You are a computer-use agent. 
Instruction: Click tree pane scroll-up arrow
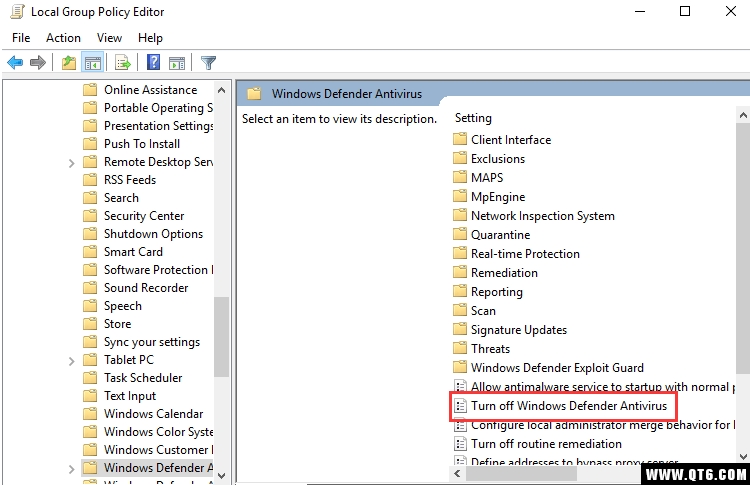(x=221, y=90)
